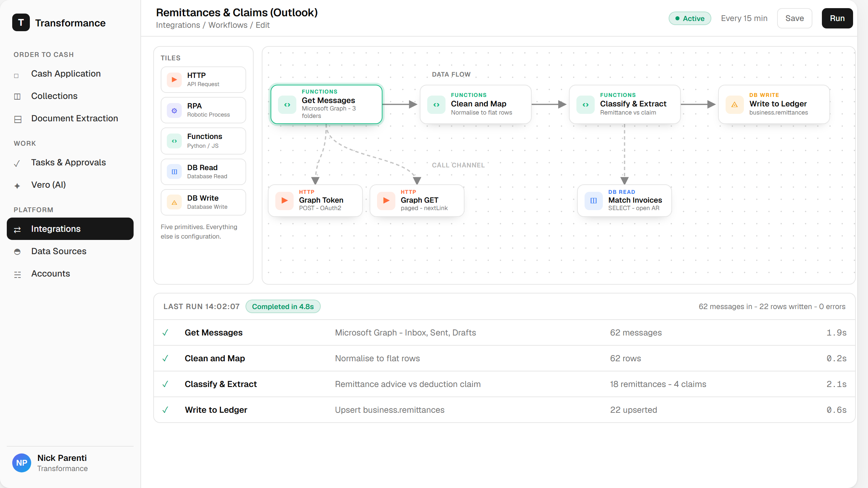
Task: Click '22 upserted' result text
Action: 633,410
